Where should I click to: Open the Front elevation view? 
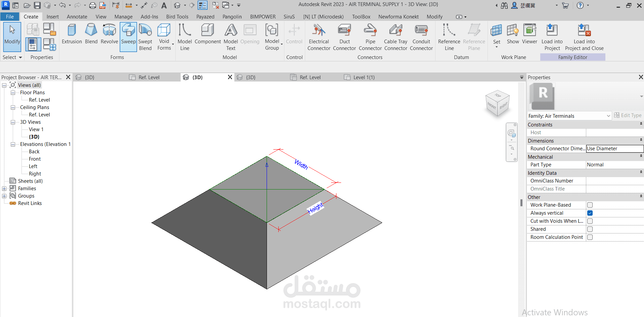35,159
